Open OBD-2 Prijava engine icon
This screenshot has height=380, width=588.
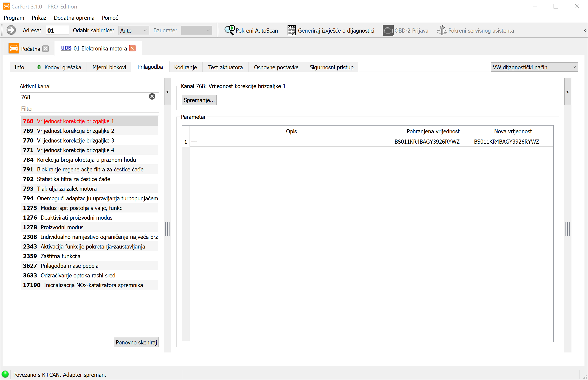(388, 30)
